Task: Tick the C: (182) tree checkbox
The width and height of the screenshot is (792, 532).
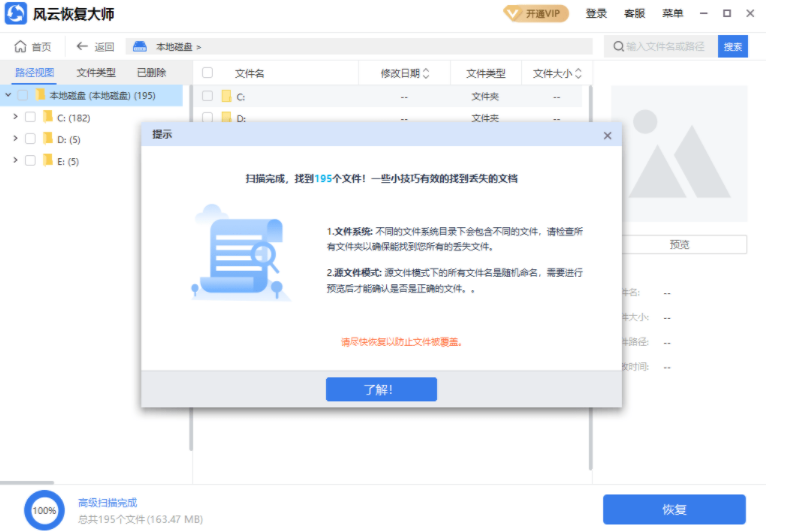Action: click(30, 117)
